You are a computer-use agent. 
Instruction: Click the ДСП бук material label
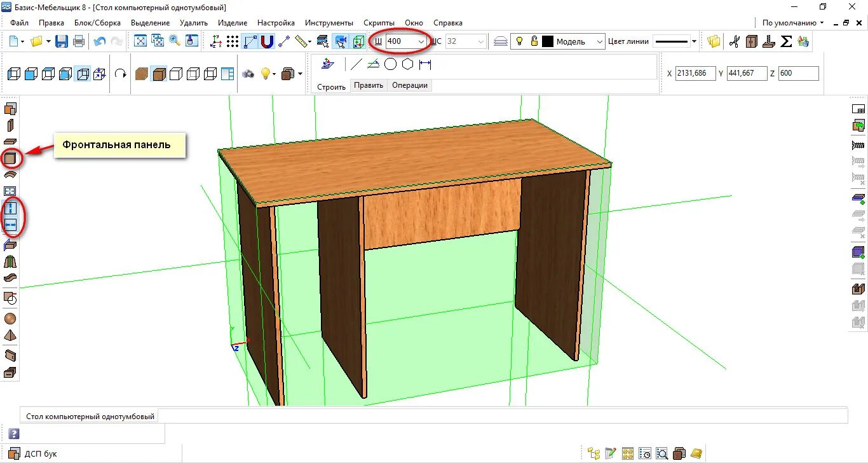tap(41, 454)
